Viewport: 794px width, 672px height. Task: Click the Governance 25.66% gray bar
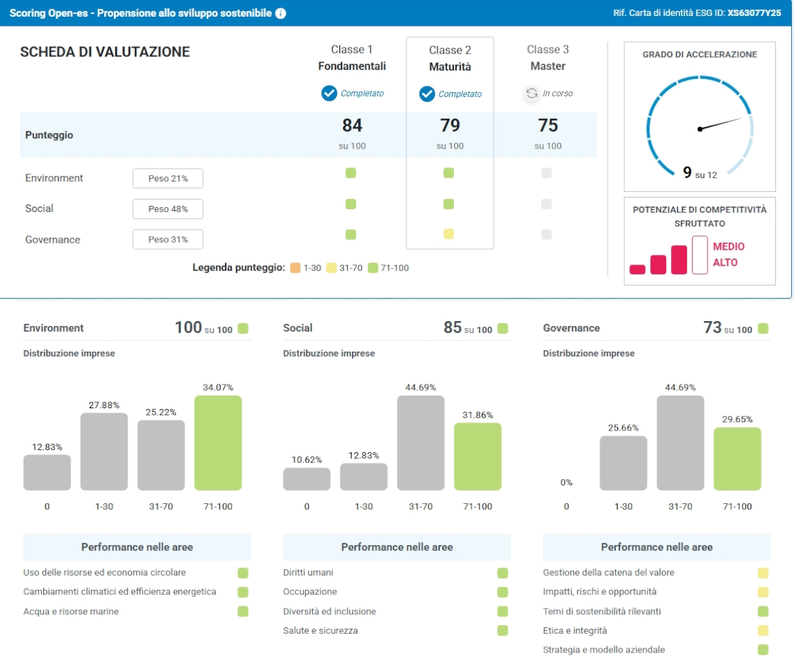coord(624,463)
